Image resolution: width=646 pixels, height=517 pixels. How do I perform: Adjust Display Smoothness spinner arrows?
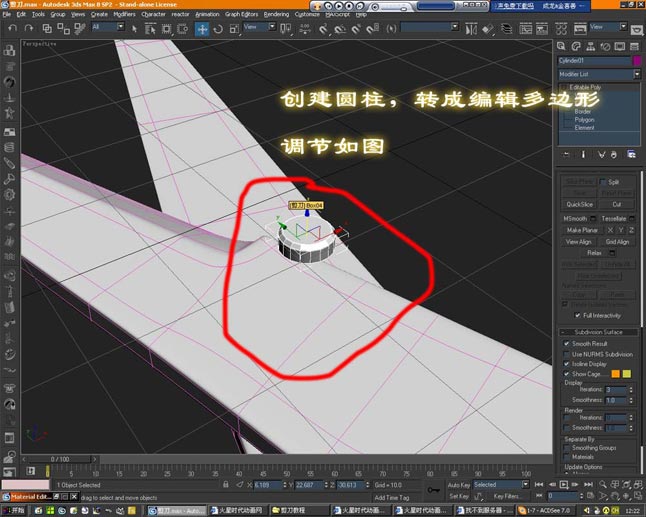click(631, 400)
